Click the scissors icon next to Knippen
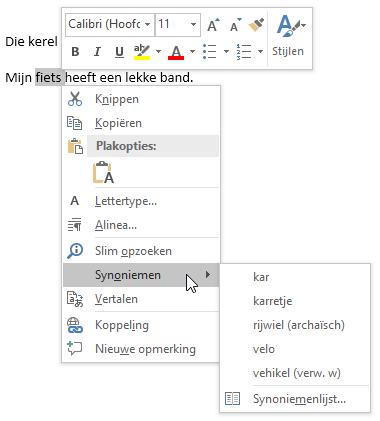Image resolution: width=380 pixels, height=421 pixels. 75,99
